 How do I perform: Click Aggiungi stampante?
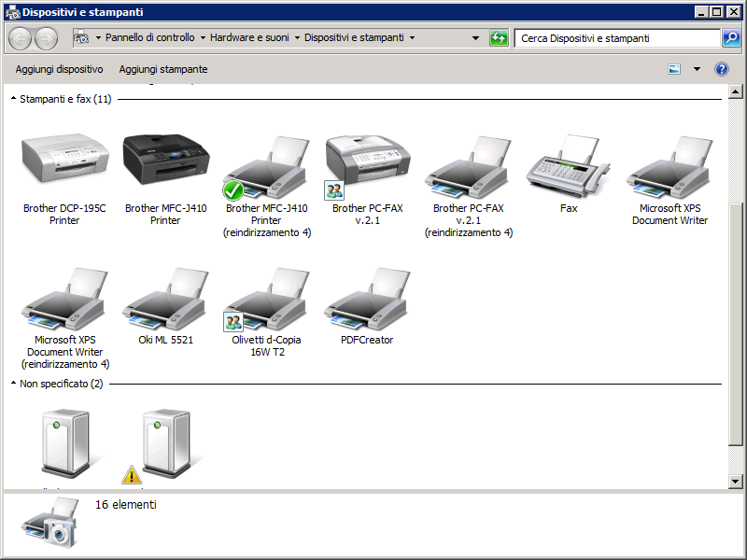click(163, 69)
